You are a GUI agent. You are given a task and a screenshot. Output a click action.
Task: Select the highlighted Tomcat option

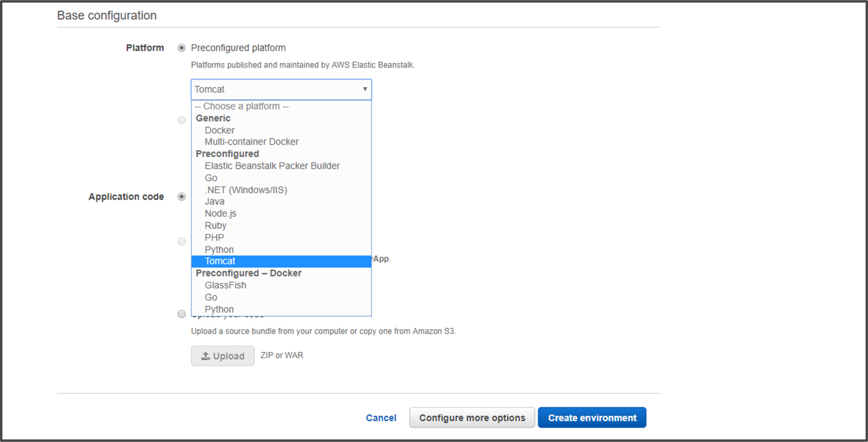click(x=281, y=261)
